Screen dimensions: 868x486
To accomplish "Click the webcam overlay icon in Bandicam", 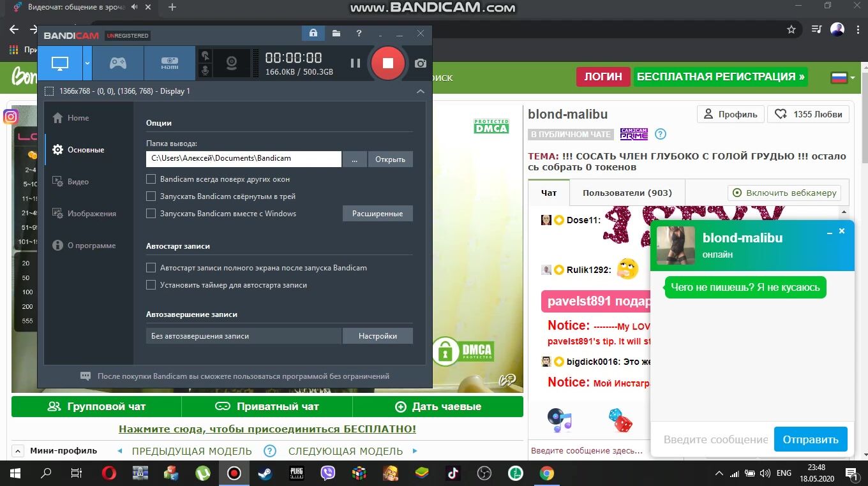I will pyautogui.click(x=232, y=63).
